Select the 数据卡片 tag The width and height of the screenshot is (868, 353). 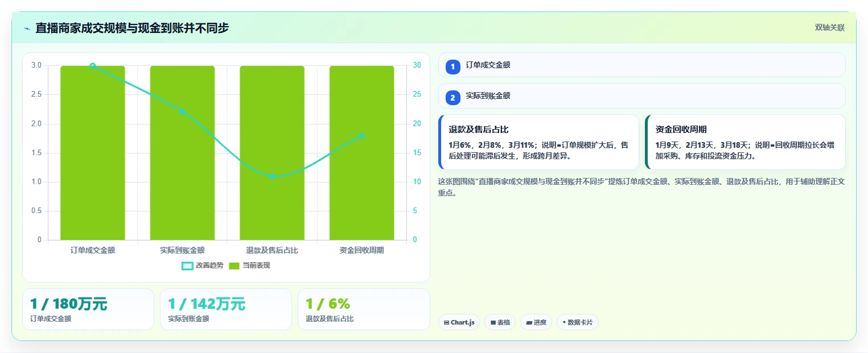(x=578, y=322)
